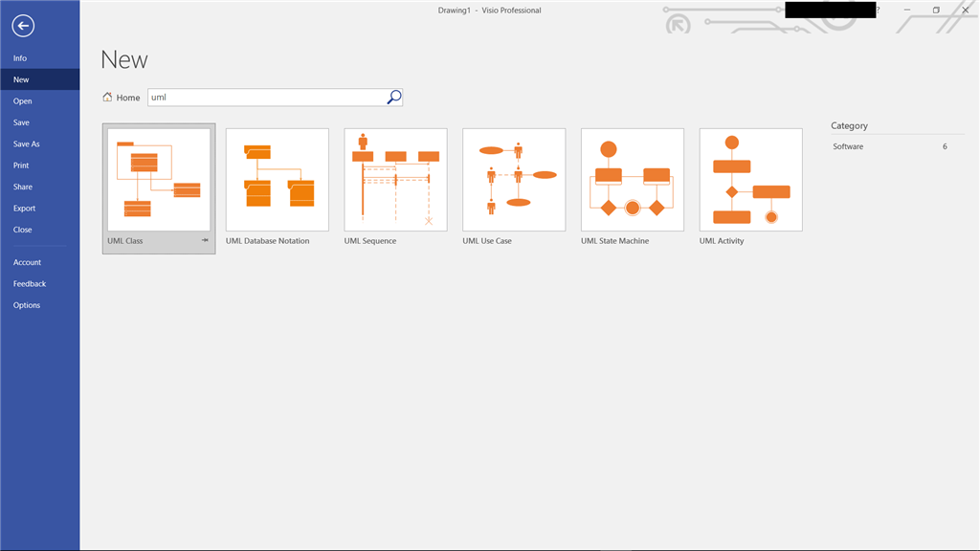Screen dimensions: 980x551
Task: Click the search magnifier icon
Action: (x=393, y=97)
